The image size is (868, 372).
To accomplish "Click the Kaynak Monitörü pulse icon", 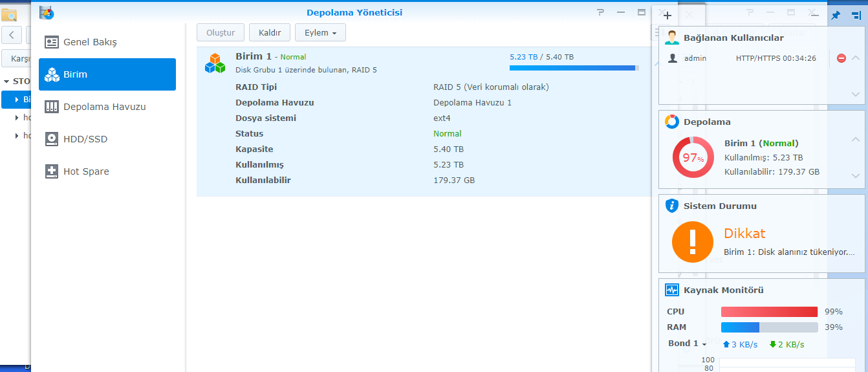I will click(672, 290).
